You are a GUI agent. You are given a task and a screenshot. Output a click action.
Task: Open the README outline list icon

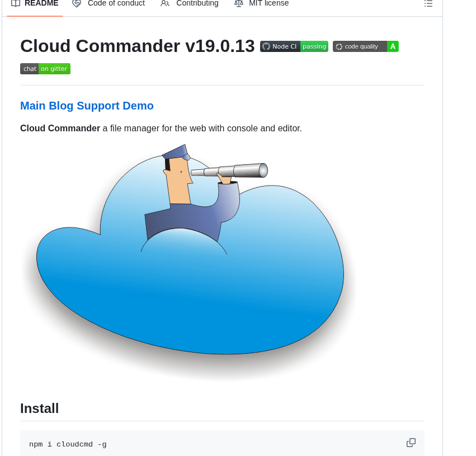point(428,3)
